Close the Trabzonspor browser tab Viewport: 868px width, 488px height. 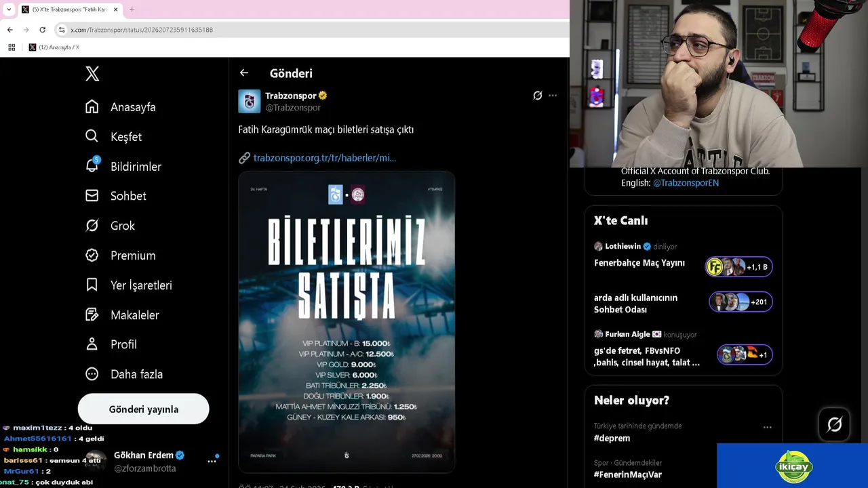116,9
